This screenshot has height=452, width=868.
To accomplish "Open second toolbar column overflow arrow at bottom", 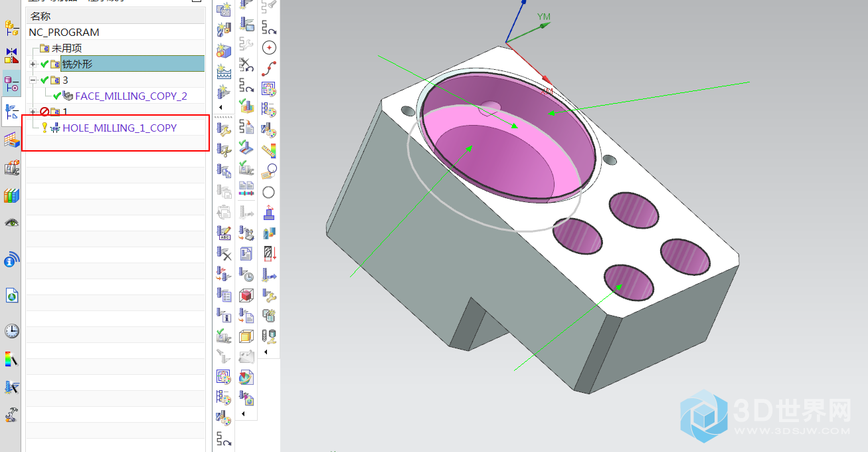I will (243, 414).
